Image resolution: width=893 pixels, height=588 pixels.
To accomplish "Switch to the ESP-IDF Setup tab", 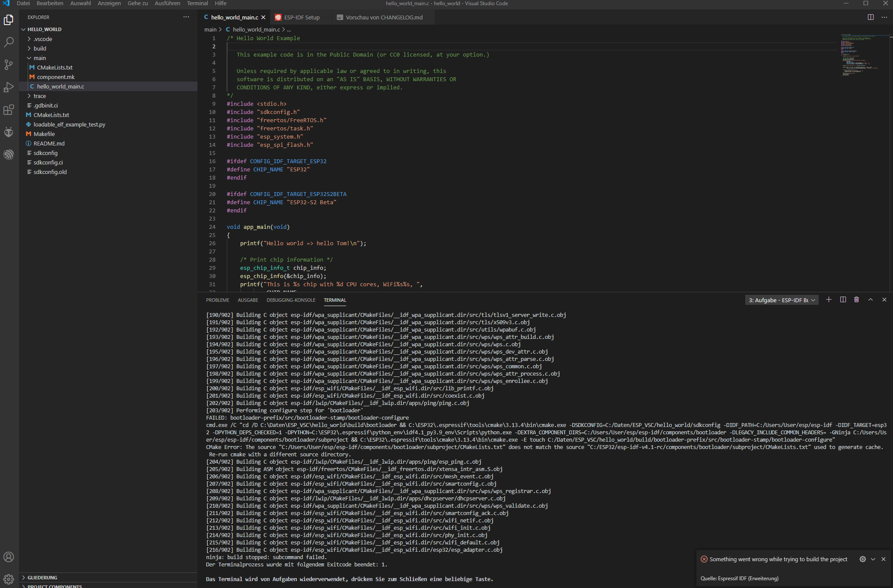I will click(301, 17).
